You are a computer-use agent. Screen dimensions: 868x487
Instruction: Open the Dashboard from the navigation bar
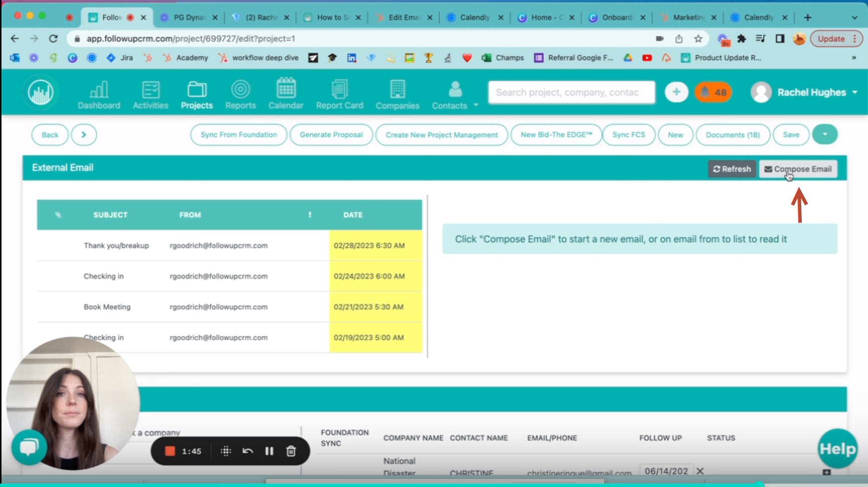[x=99, y=94]
